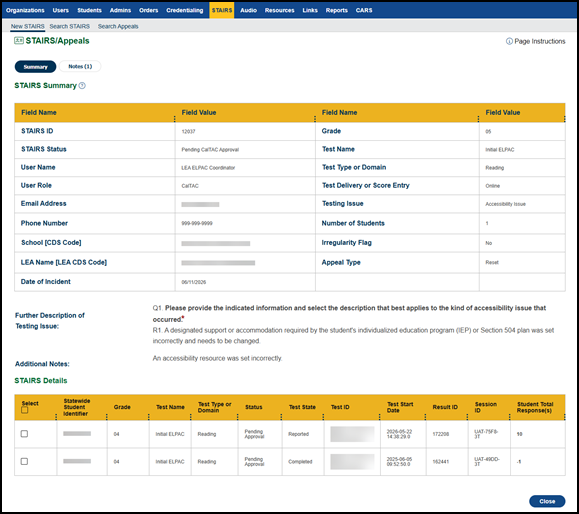Open column menu for second Field Name

pos(478,119)
